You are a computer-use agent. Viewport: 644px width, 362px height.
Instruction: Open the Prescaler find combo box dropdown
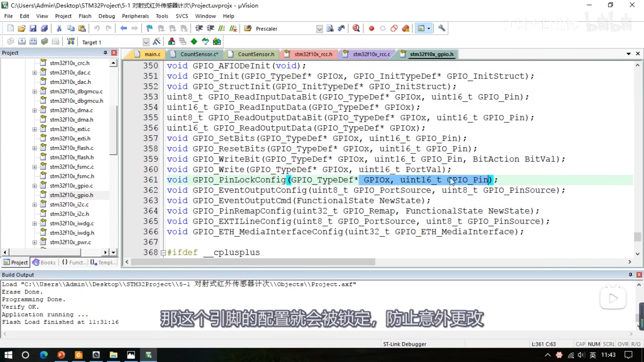coord(319,29)
